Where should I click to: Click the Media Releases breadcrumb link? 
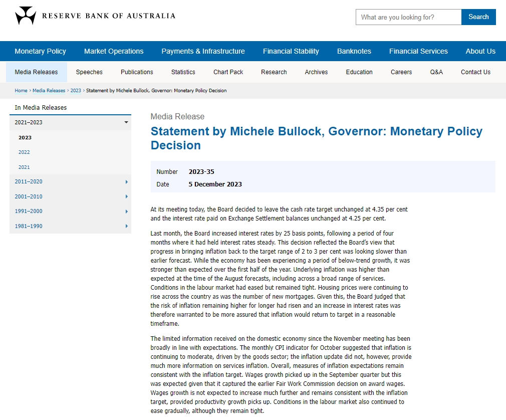click(49, 91)
